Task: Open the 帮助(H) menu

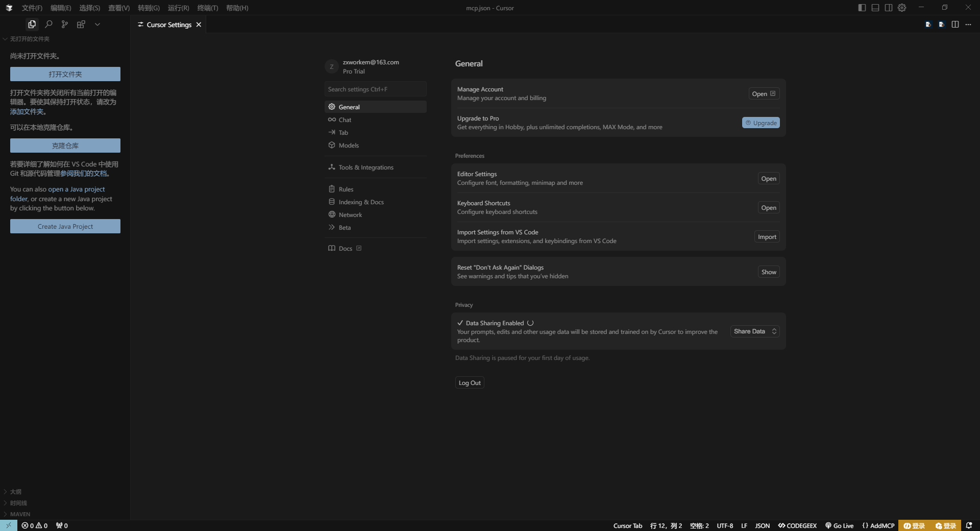Action: [237, 8]
